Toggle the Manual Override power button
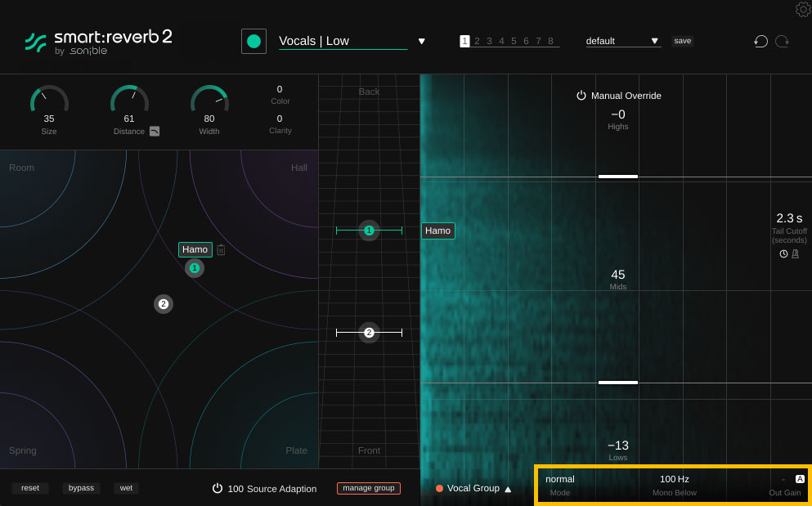This screenshot has width=812, height=506. point(581,96)
